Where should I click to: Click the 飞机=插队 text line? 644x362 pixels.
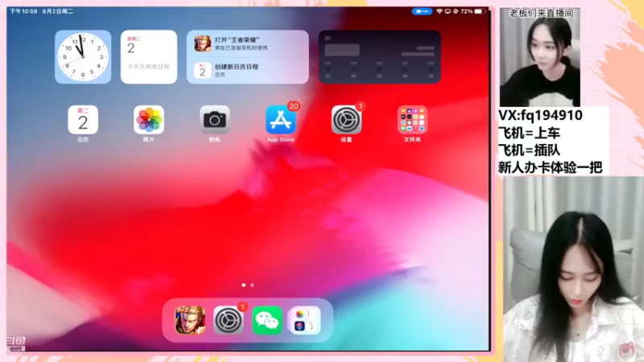(529, 150)
